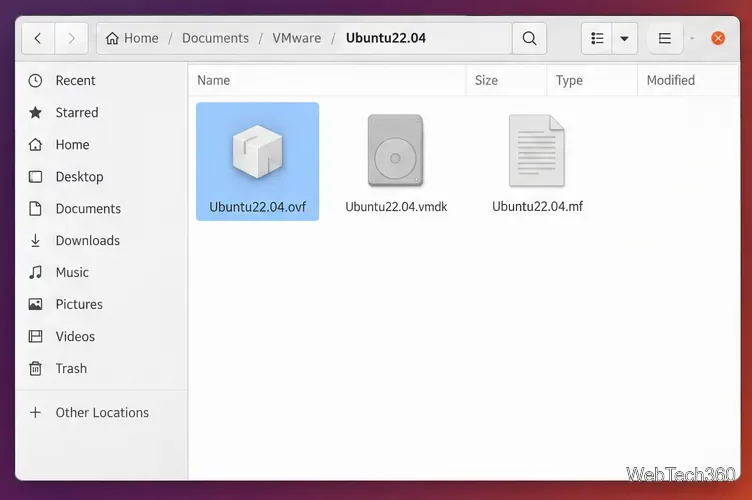Go forward with the right arrow button
The height and width of the screenshot is (500, 752).
[71, 38]
